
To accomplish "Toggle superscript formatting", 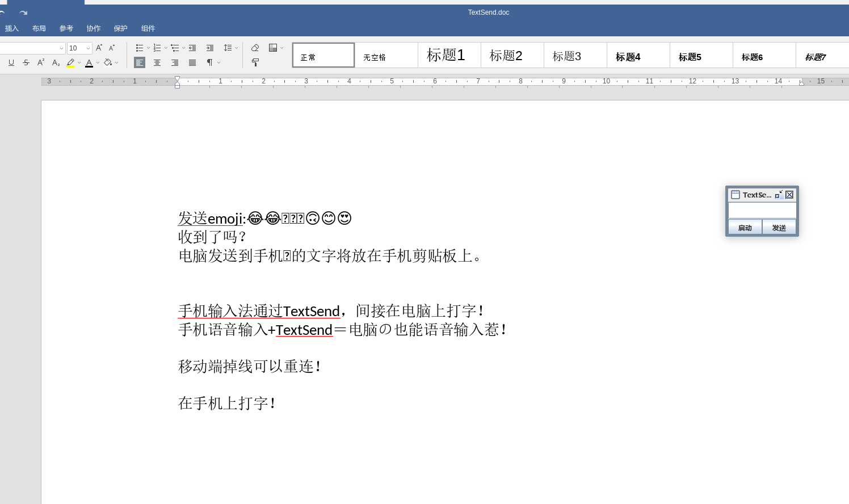I will point(41,62).
